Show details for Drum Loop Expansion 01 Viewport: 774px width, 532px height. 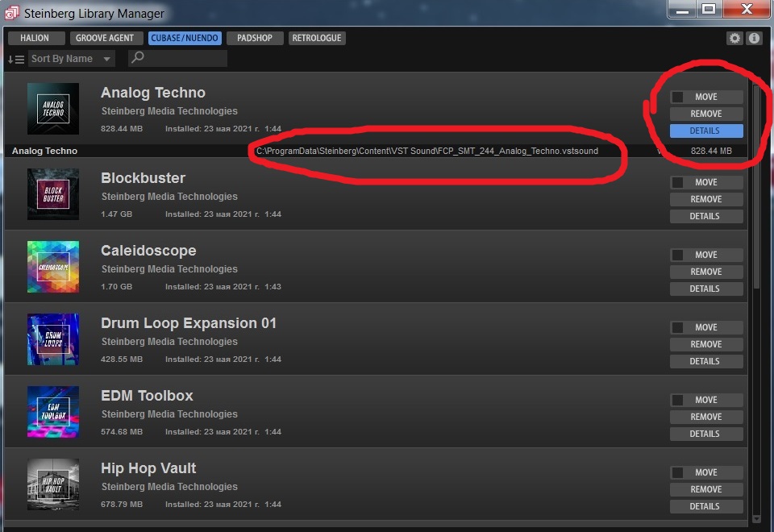706,361
